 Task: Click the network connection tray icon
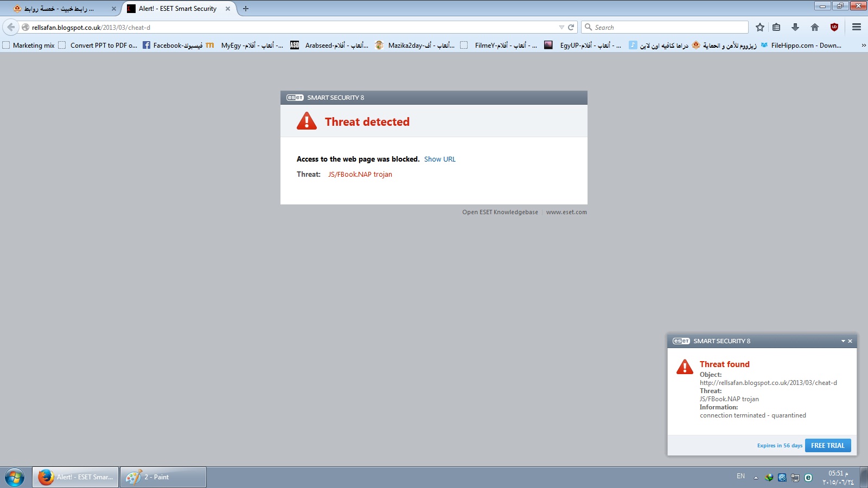[795, 478]
